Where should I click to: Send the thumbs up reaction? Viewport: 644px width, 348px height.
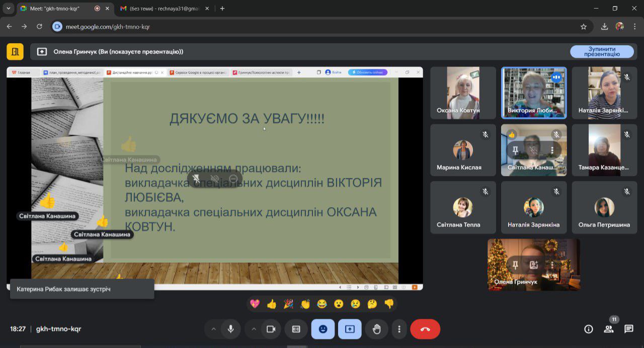pos(272,304)
